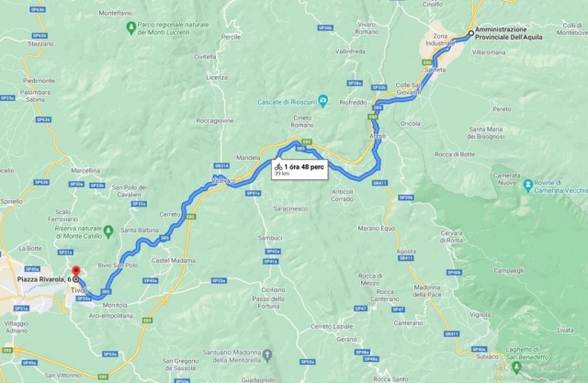Click the bicycle icon in the route popup
This screenshot has height=383, width=588.
coord(278,167)
